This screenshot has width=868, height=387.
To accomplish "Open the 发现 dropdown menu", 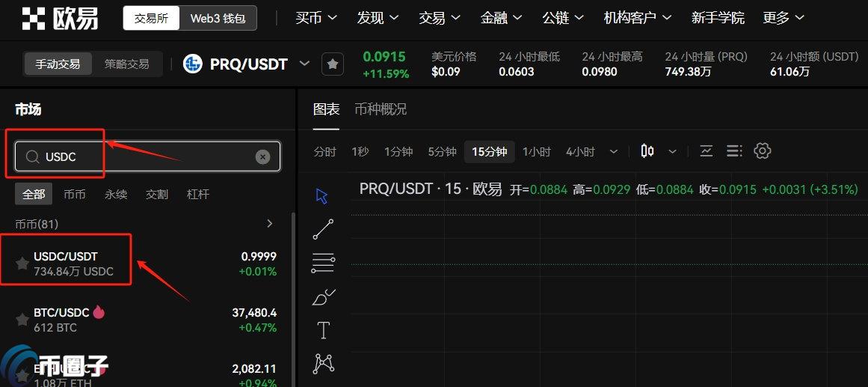I will 378,18.
